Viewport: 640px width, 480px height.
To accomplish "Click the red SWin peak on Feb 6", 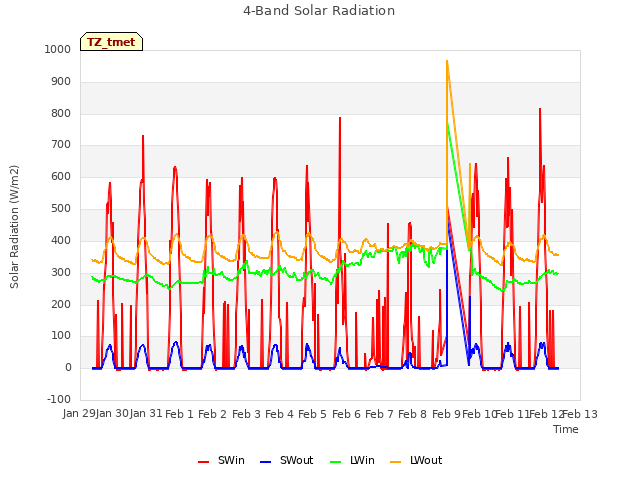I will [340, 118].
